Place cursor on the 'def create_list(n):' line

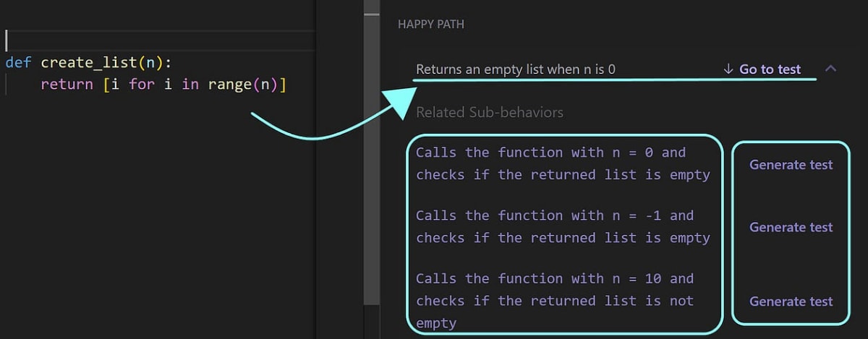point(88,62)
